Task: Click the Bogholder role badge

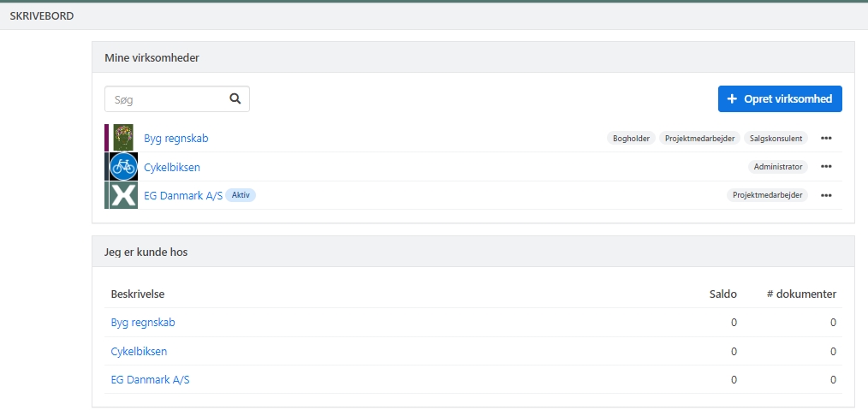Action: tap(632, 138)
